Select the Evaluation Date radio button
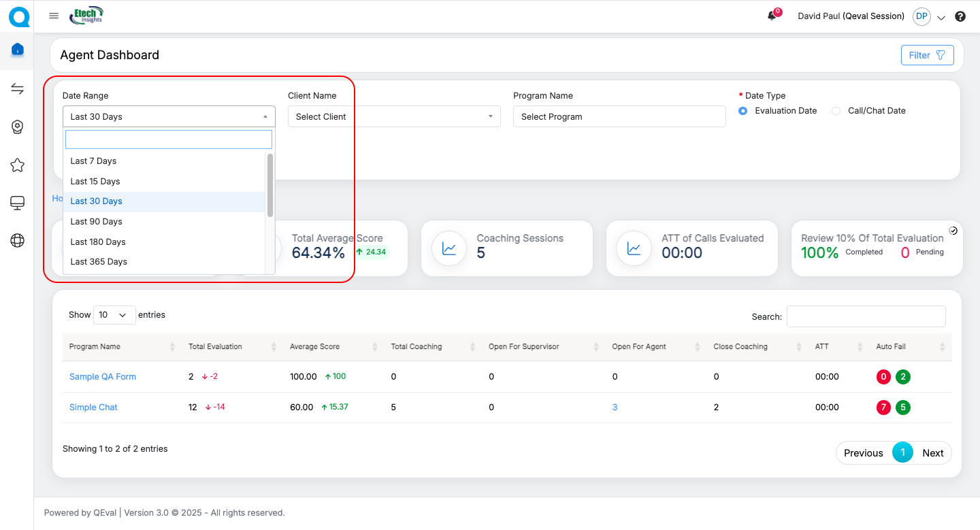Image resolution: width=980 pixels, height=530 pixels. tap(743, 111)
